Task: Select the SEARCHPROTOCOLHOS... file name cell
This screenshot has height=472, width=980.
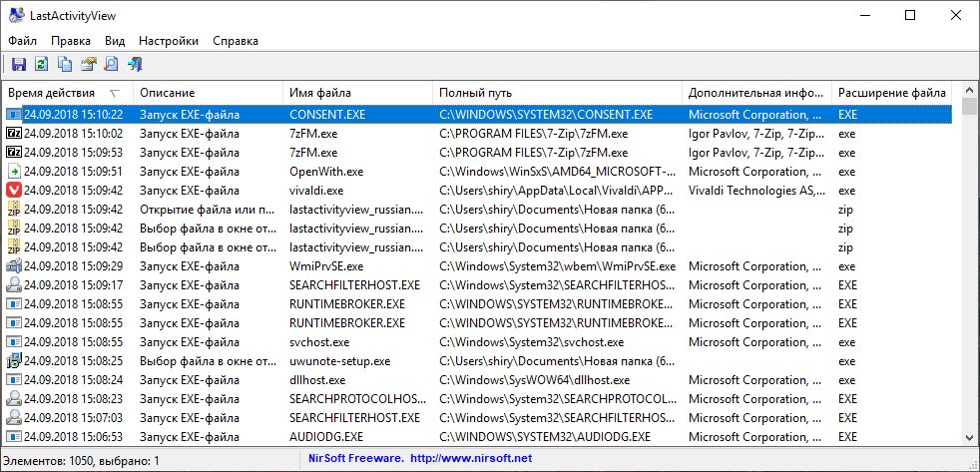Action: coord(358,399)
